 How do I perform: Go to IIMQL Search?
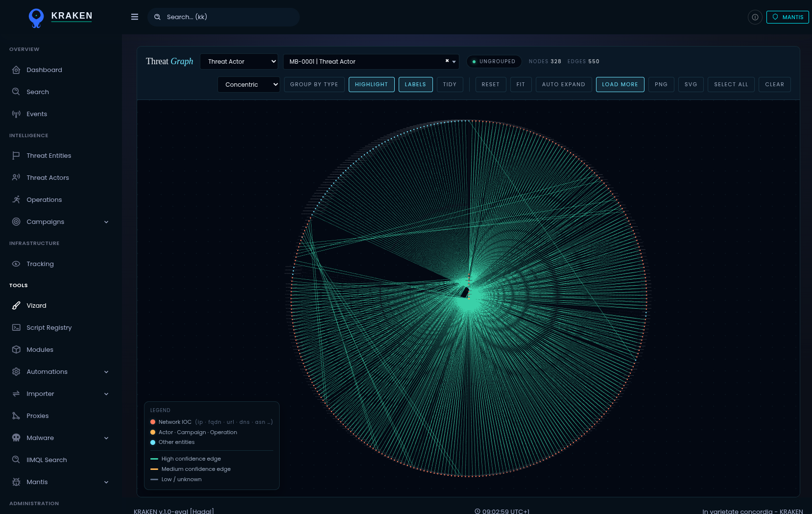(x=47, y=460)
